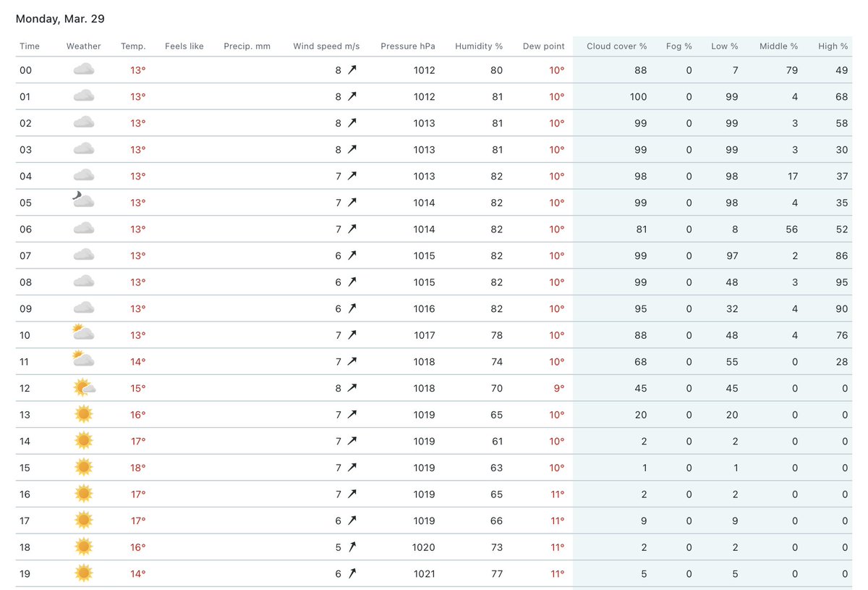Click the High % column header
The width and height of the screenshot is (868, 590).
[833, 46]
